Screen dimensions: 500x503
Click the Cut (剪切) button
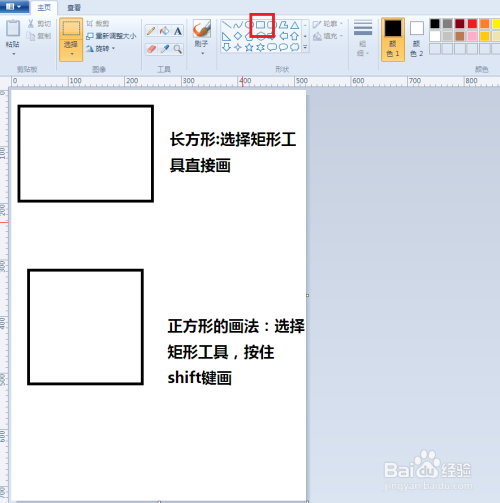[39, 24]
